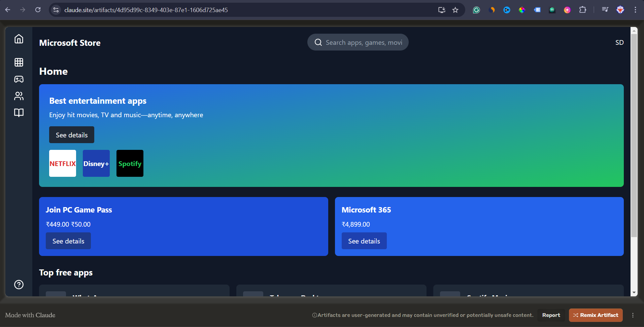
Task: Click the Top free apps heading
Action: 66,272
